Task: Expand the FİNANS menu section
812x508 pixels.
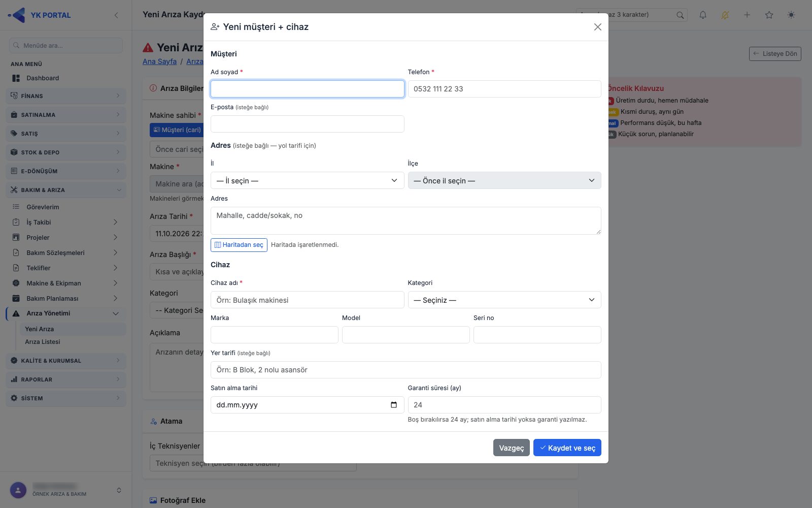Action: click(66, 96)
